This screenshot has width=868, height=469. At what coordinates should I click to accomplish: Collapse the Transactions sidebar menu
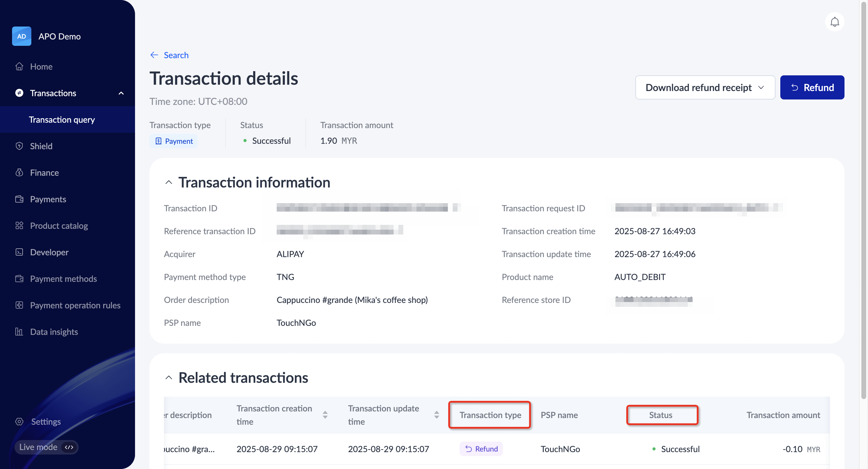click(x=121, y=93)
